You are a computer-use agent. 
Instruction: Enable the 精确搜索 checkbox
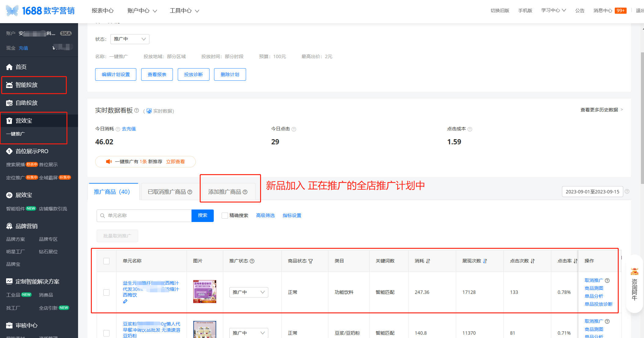[225, 216]
